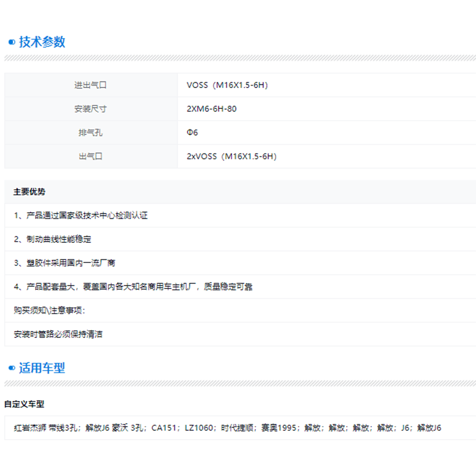Select the 2xVOSS (M16X1.5-6H) outlet value
The image size is (476, 476).
pyautogui.click(x=231, y=156)
